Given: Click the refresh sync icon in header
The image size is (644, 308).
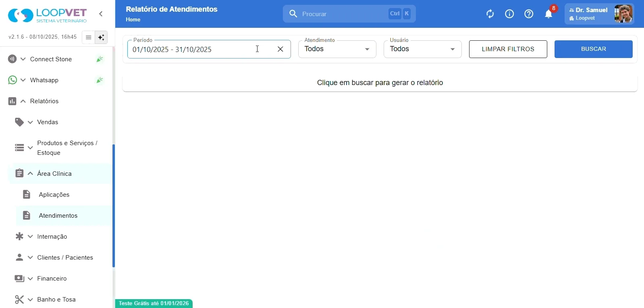Looking at the screenshot, I should (x=490, y=14).
